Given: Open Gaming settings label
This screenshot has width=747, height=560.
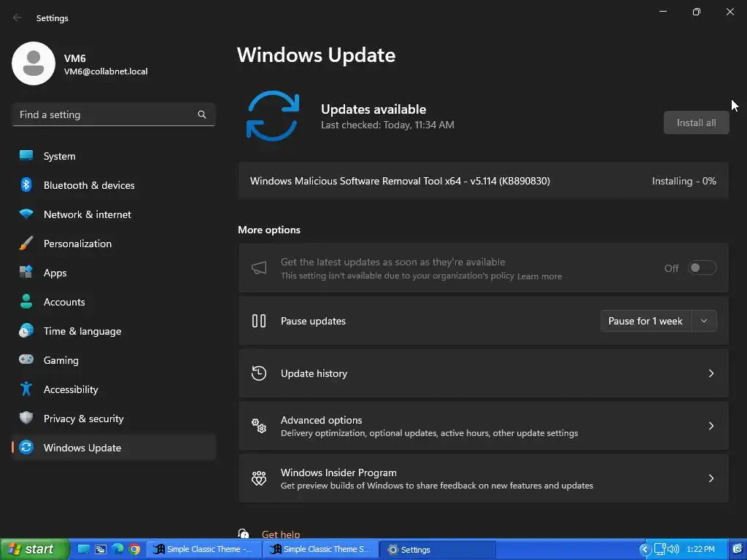Looking at the screenshot, I should (x=61, y=360).
